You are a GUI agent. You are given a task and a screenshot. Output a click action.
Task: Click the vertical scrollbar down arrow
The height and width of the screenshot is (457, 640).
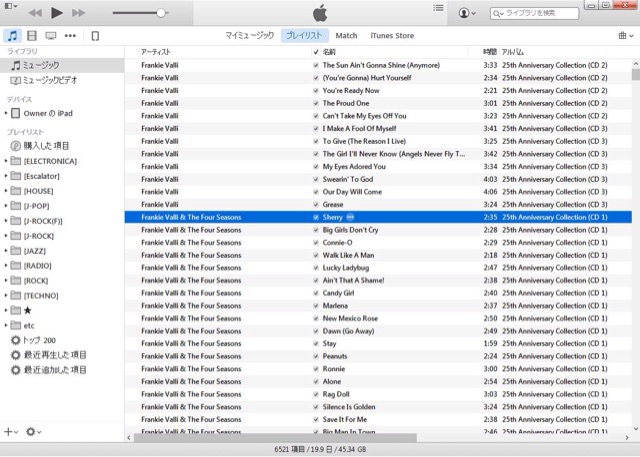636,428
